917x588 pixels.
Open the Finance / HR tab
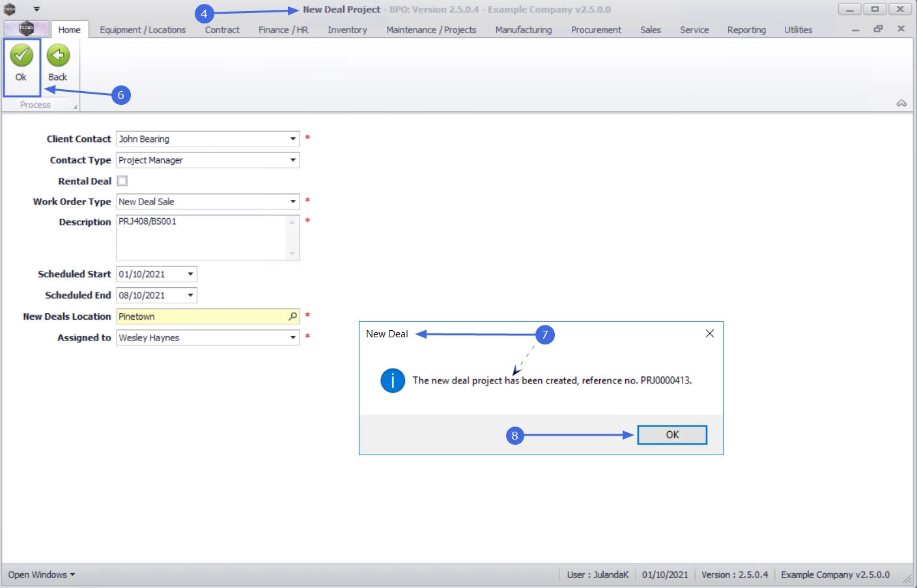point(283,30)
